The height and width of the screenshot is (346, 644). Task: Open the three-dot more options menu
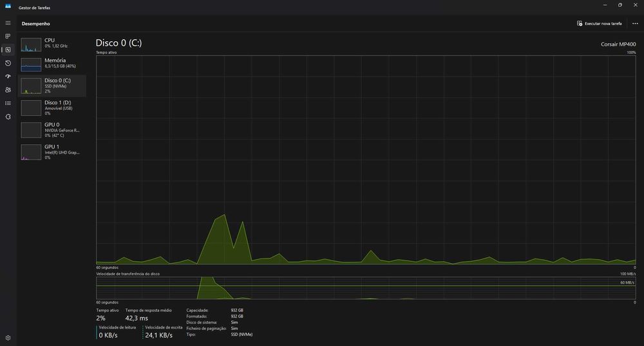[635, 23]
